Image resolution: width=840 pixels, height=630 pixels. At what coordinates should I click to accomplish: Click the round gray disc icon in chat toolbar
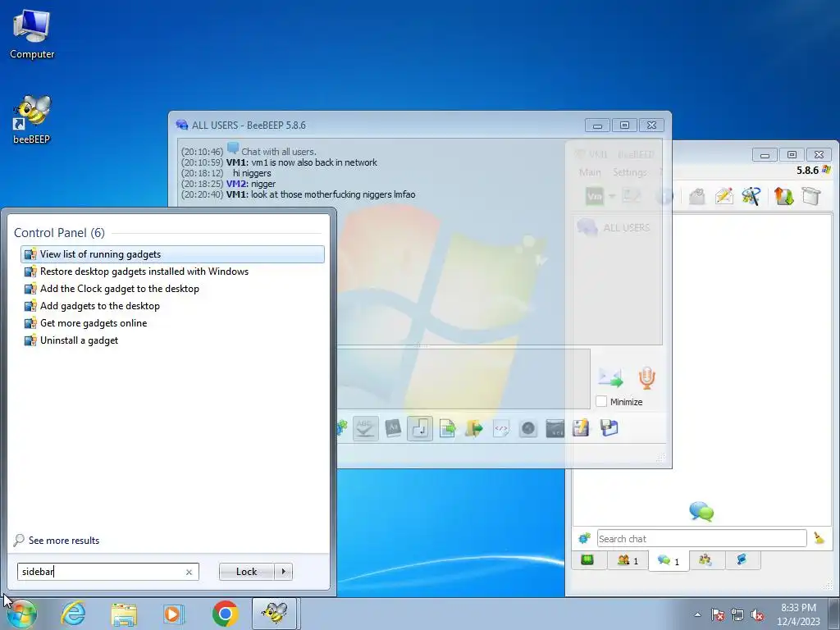(x=528, y=428)
